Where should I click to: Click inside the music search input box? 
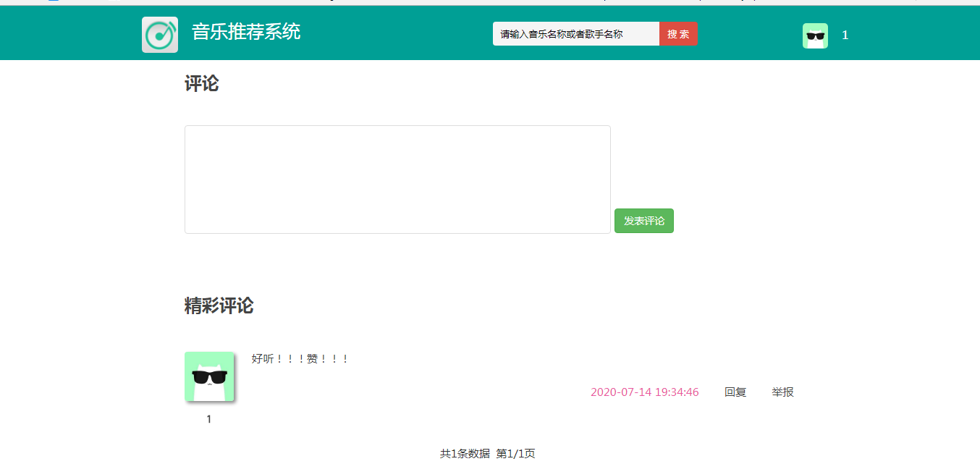[x=575, y=33]
